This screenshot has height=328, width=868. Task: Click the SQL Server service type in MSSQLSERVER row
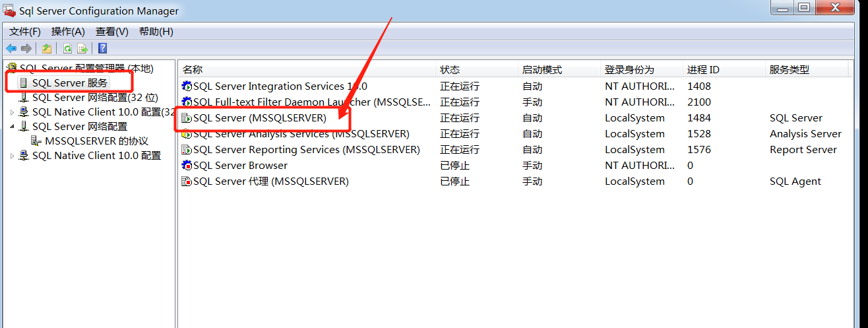click(x=796, y=118)
